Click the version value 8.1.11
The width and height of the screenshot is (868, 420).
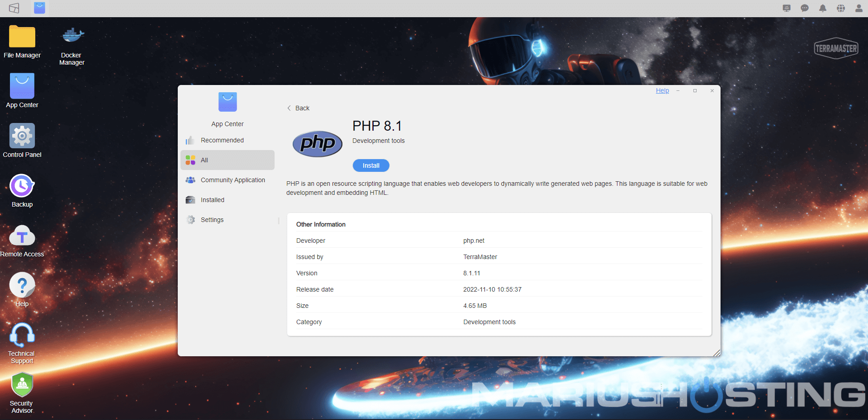(x=472, y=273)
